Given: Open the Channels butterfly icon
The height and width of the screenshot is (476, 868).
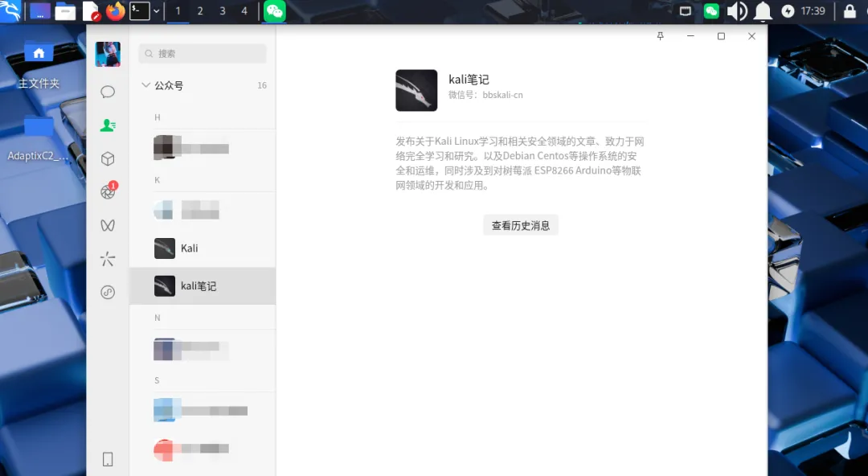Looking at the screenshot, I should 108,225.
